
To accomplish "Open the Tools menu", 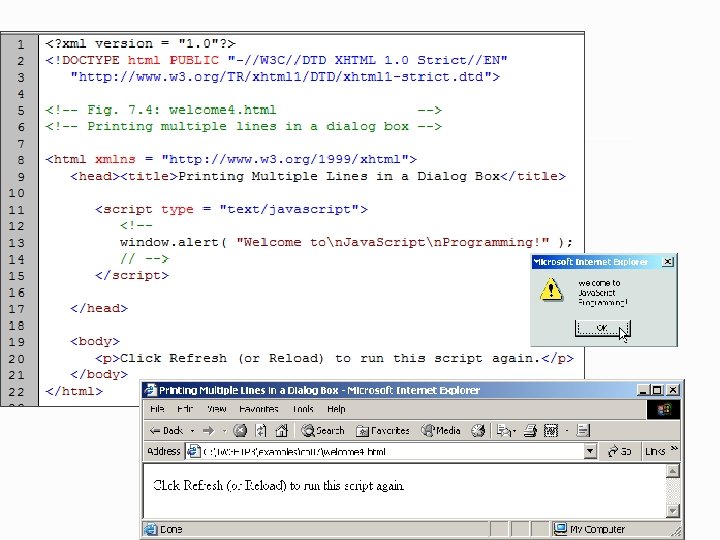I will (303, 409).
